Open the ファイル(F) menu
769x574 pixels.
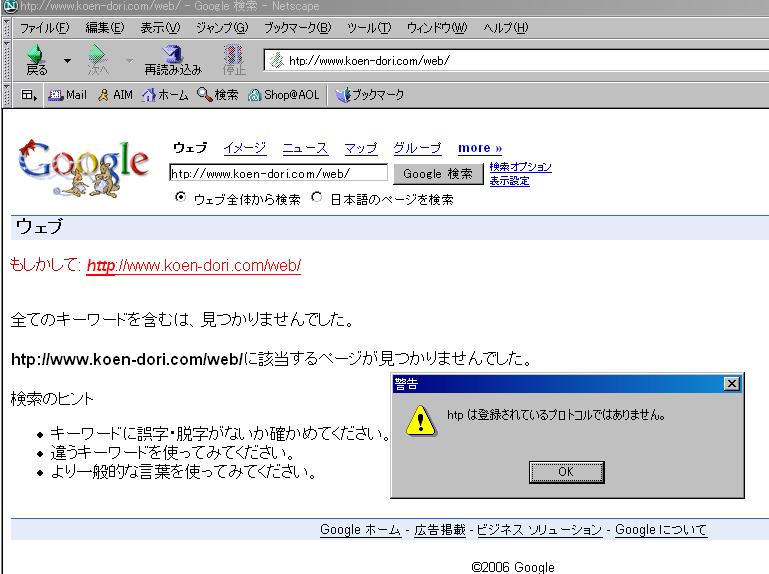[45, 28]
